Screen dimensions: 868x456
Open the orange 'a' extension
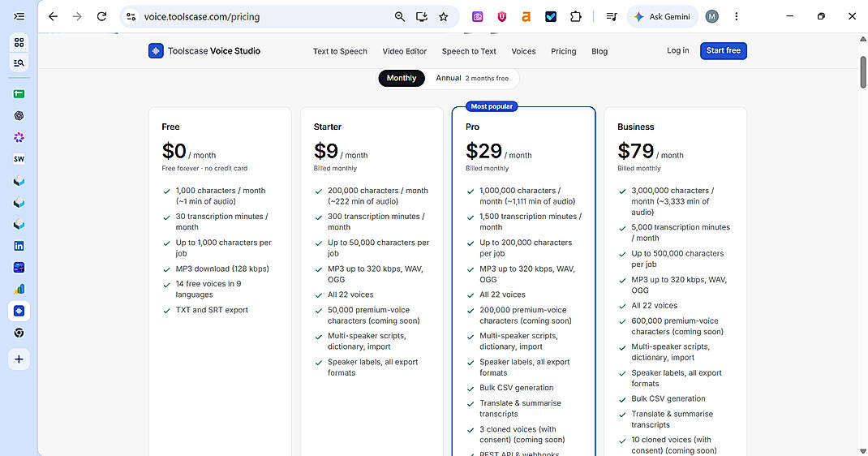(526, 16)
